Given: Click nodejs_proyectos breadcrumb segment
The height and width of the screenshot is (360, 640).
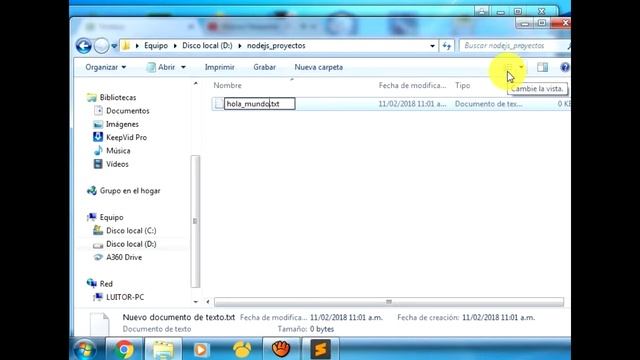Looking at the screenshot, I should tap(276, 46).
